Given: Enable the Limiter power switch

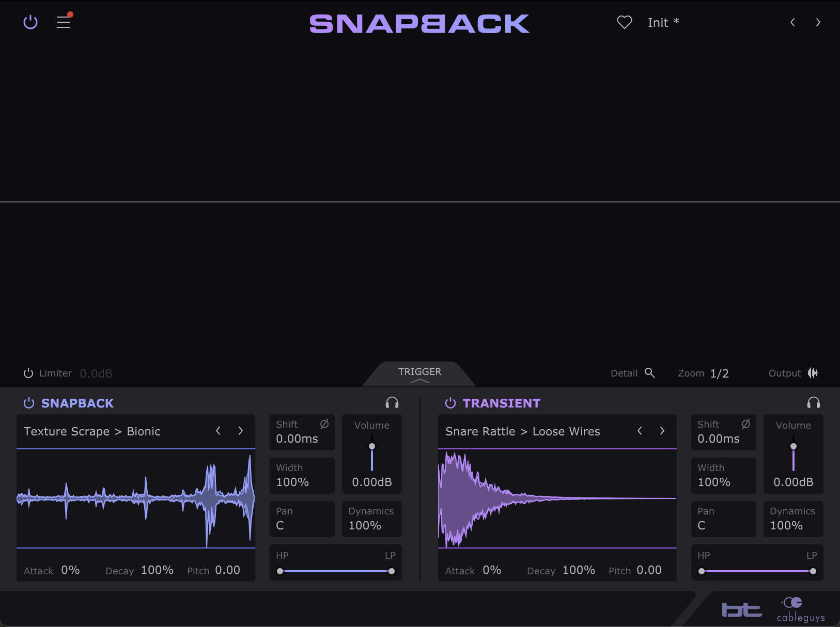Looking at the screenshot, I should (28, 373).
